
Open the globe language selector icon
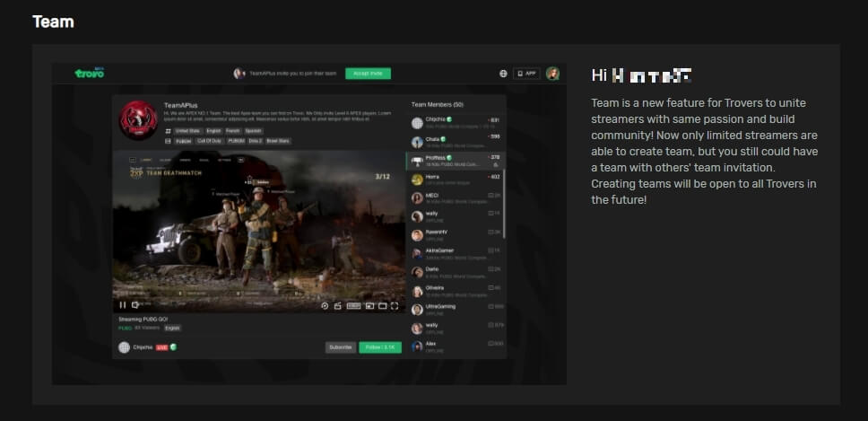point(503,74)
